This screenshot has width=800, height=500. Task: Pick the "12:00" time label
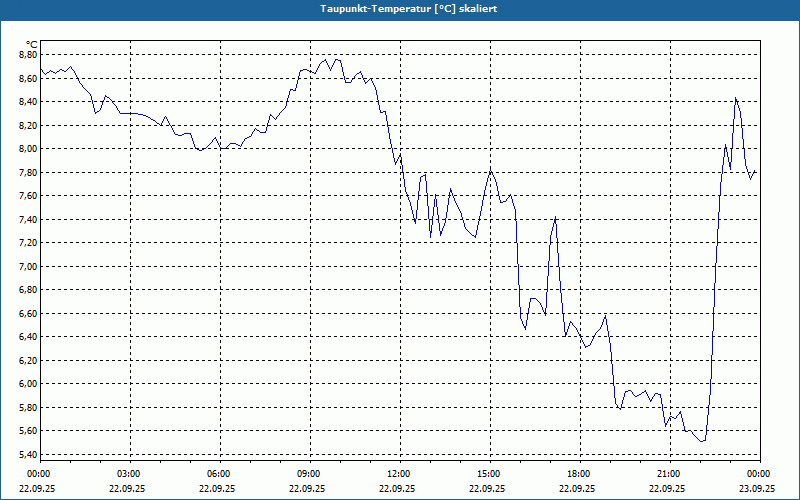401,474
